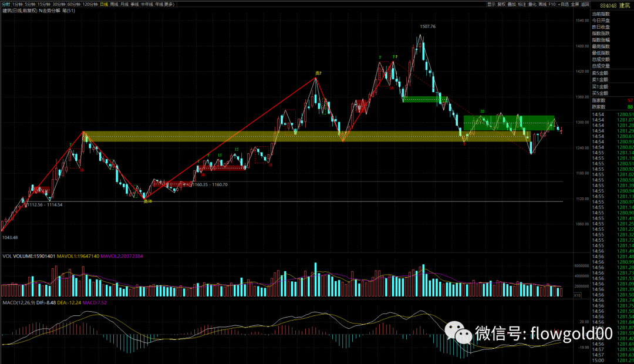Click the 1112.56 - 1114.54 range label

(45, 205)
